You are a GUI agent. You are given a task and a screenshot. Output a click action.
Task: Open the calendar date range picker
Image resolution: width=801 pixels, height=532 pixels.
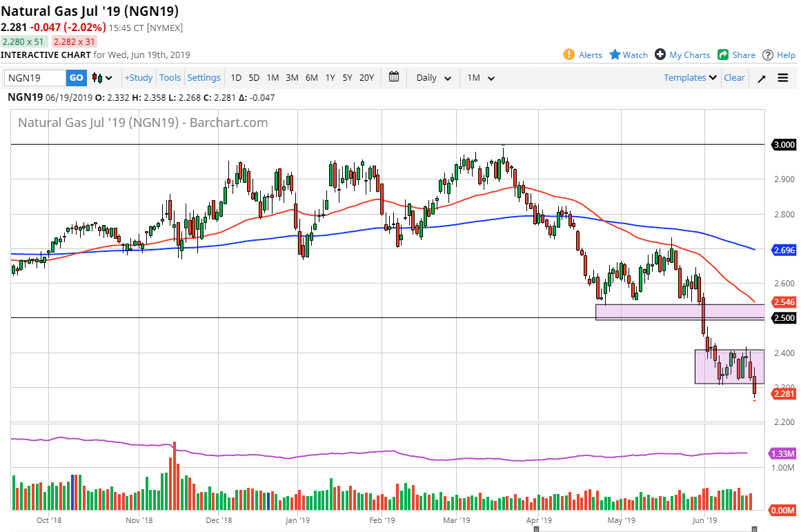coord(394,77)
